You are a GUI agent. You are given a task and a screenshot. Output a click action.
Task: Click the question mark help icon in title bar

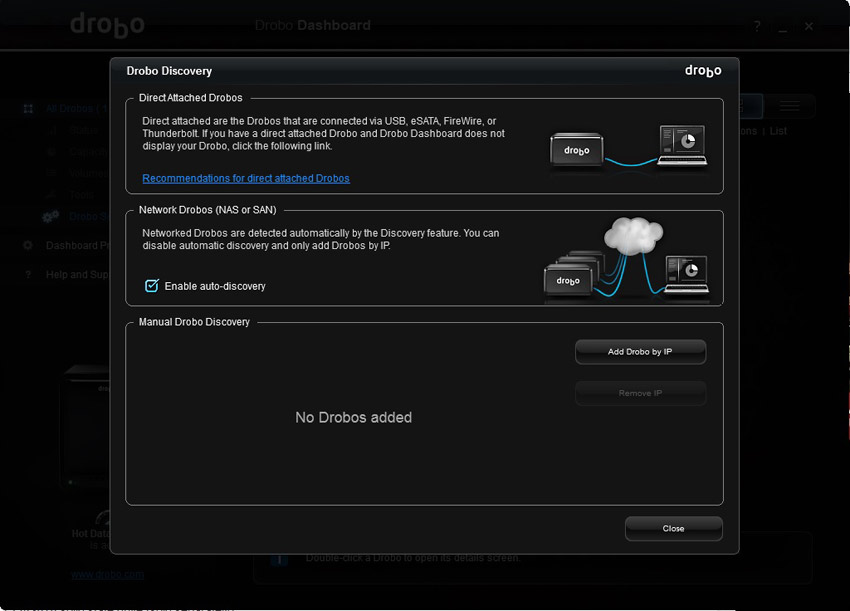click(x=757, y=26)
